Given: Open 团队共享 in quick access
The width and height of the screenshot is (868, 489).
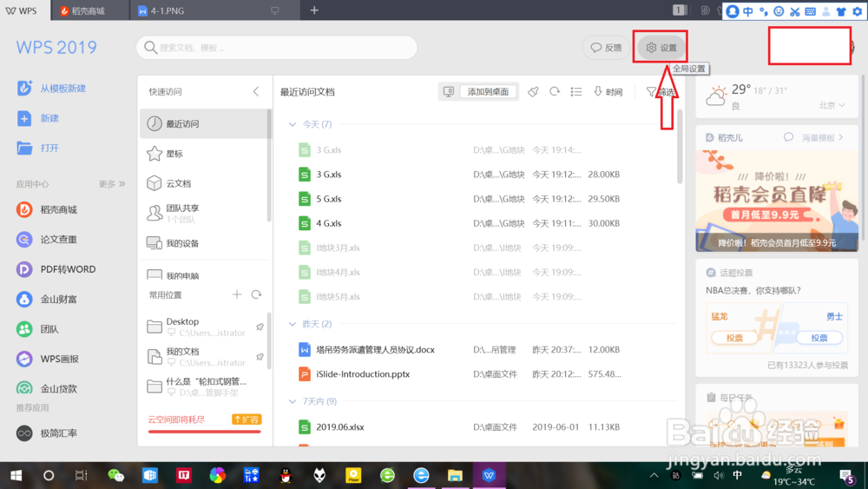Looking at the screenshot, I should [204, 213].
